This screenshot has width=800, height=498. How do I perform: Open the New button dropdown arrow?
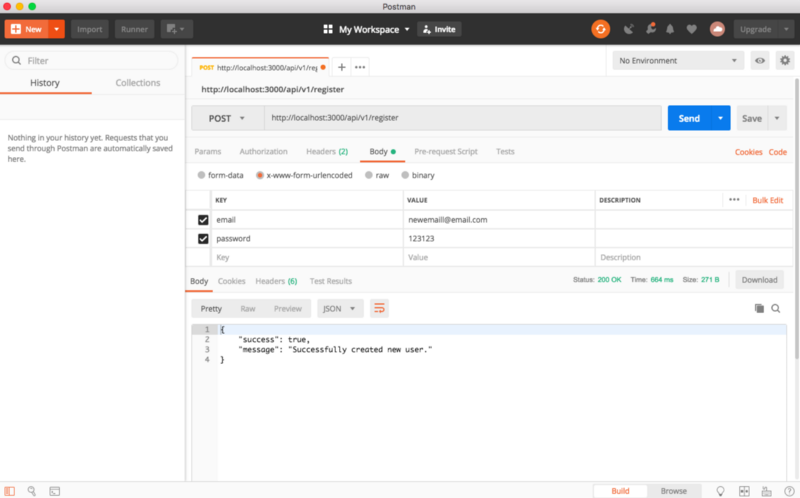[x=57, y=29]
